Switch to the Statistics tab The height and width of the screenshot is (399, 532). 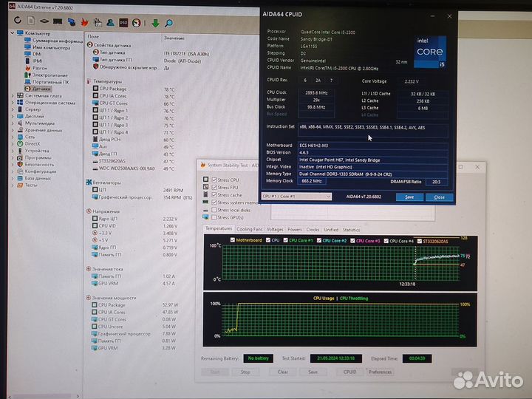(x=351, y=230)
